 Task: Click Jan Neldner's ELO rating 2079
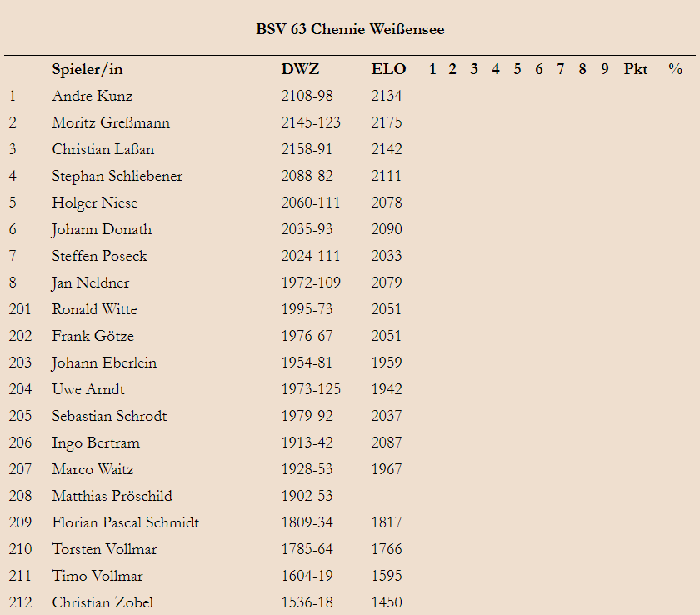click(x=387, y=282)
